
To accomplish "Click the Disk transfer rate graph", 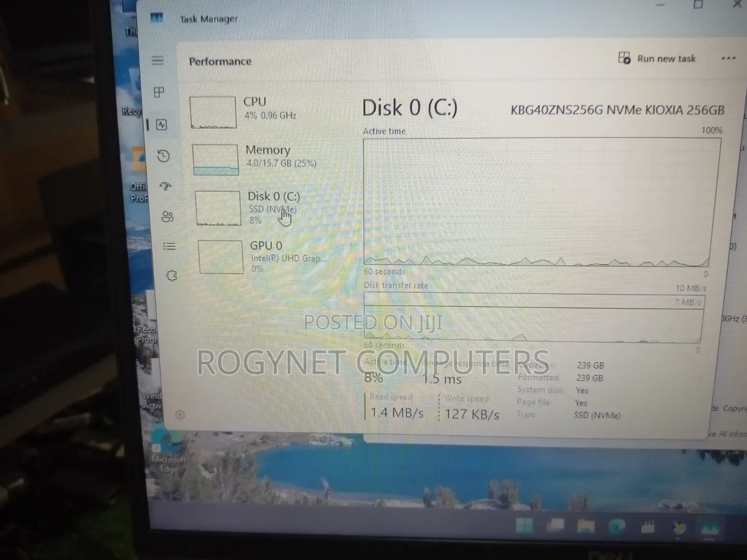I will coord(533,318).
